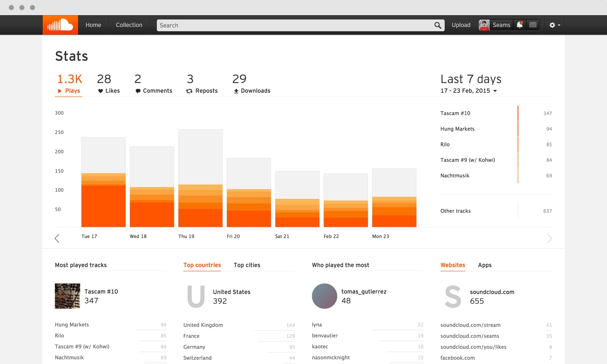
Task: Click the Reposts arrows icon
Action: click(190, 91)
